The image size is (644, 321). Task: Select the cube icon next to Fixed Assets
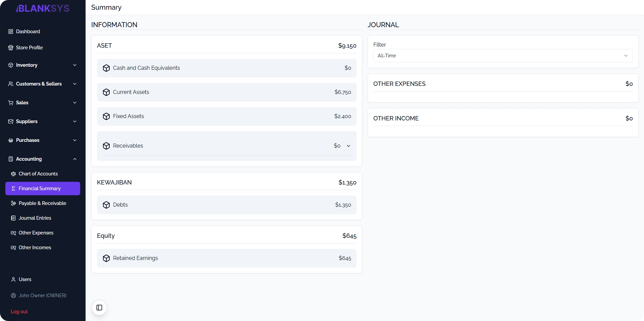(x=106, y=116)
